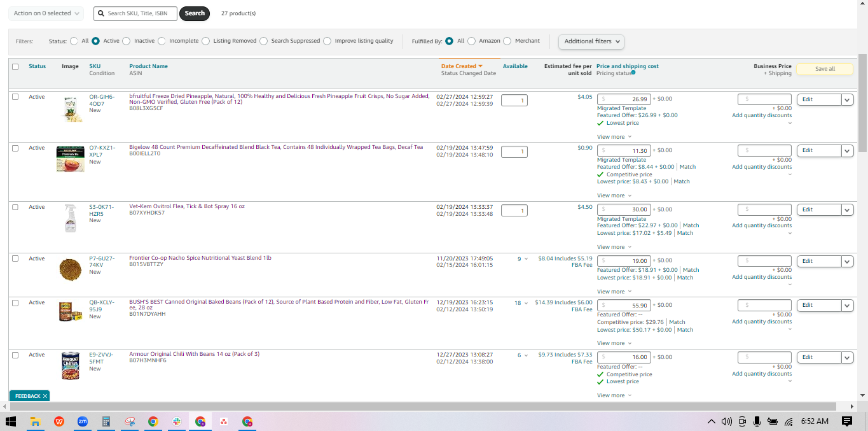Select Fulfilled By 'Amazon' radio button

(471, 41)
